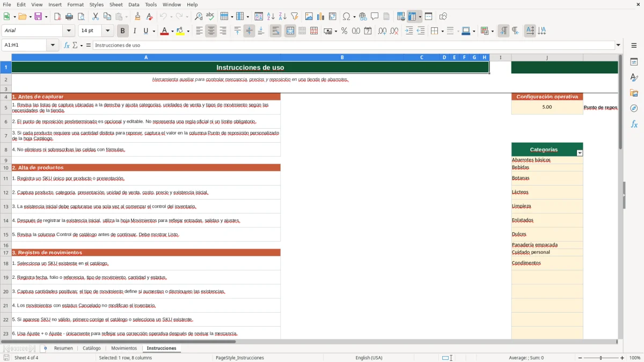The image size is (644, 362).
Task: Toggle Center Vertically alignment
Action: (250, 31)
